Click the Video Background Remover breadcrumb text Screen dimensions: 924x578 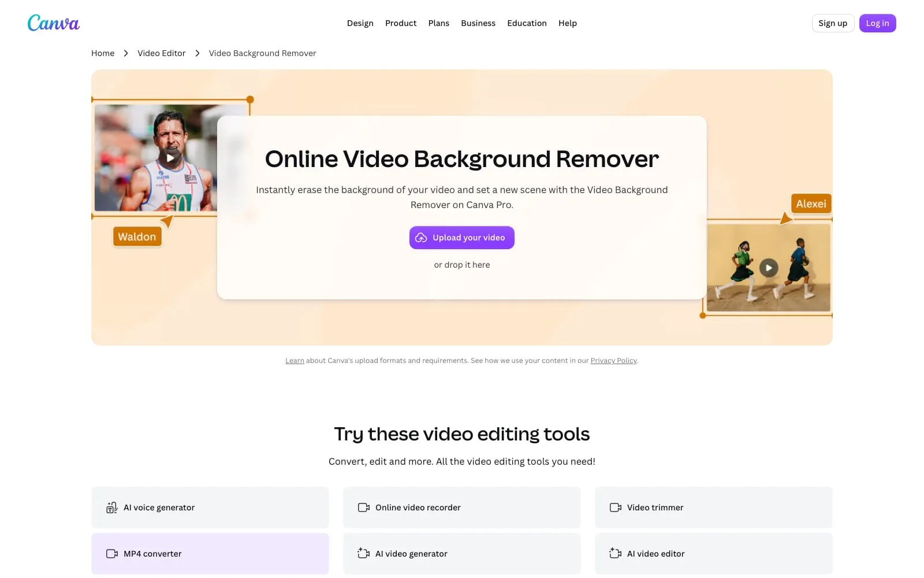tap(262, 53)
